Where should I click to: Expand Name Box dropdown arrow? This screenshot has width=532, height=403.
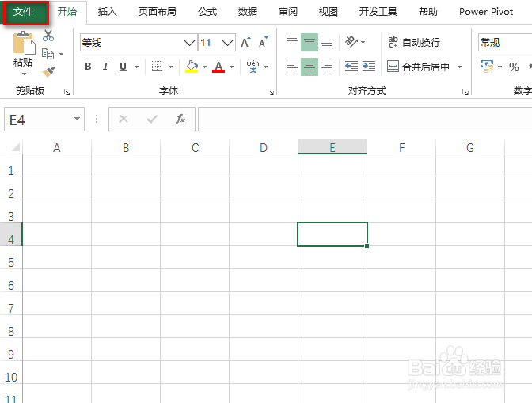77,119
